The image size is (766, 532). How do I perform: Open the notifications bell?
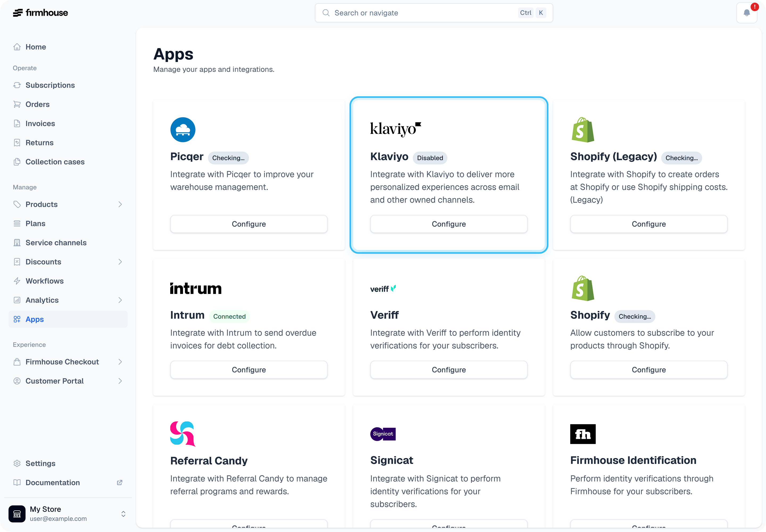(746, 13)
